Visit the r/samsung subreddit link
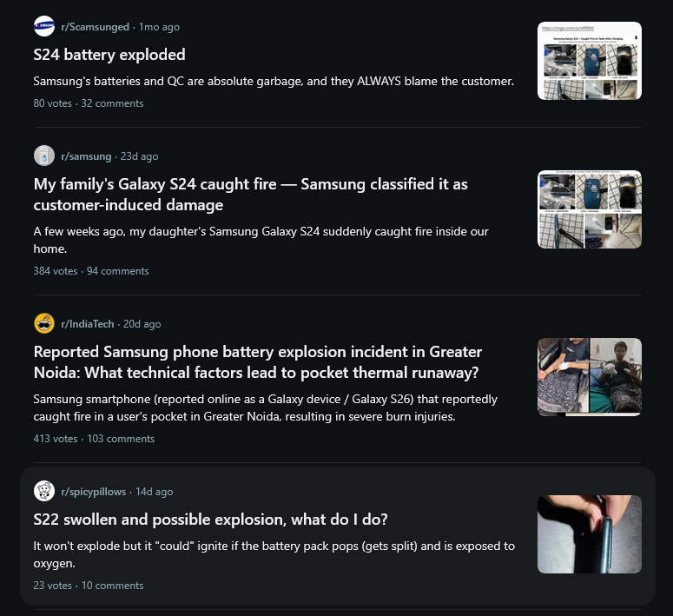The height and width of the screenshot is (616, 673). [86, 156]
